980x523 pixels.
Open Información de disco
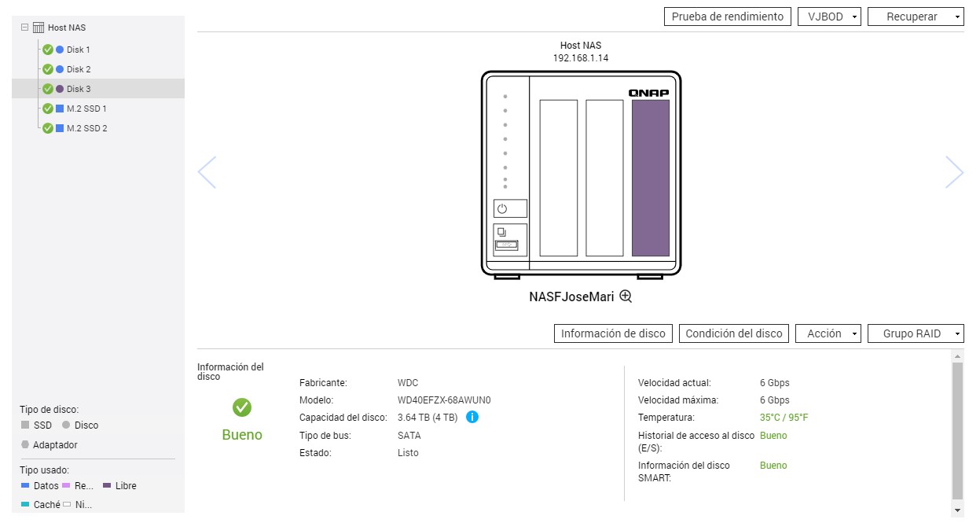(x=613, y=333)
